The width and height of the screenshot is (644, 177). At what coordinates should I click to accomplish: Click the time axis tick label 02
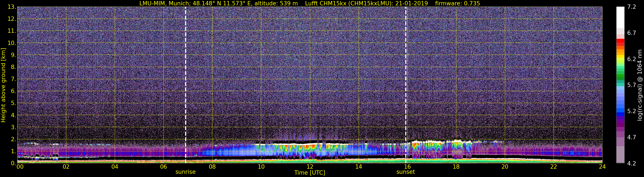pyautogui.click(x=66, y=167)
